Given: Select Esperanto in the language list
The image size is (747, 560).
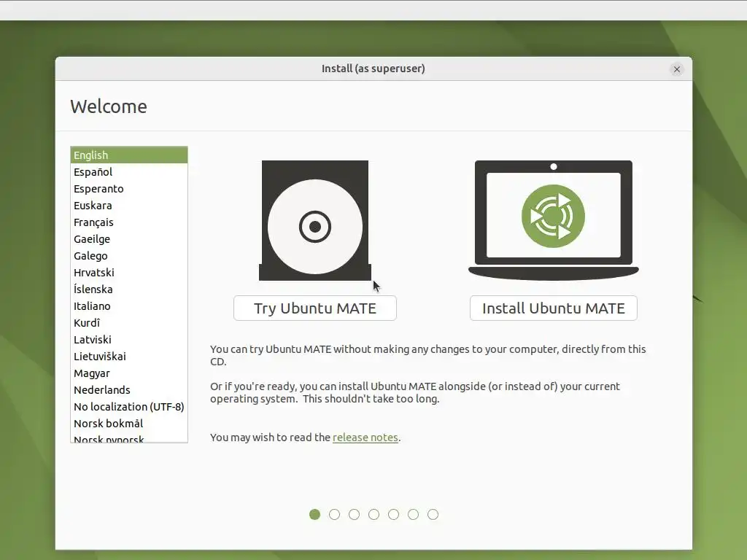Looking at the screenshot, I should 129,189.
